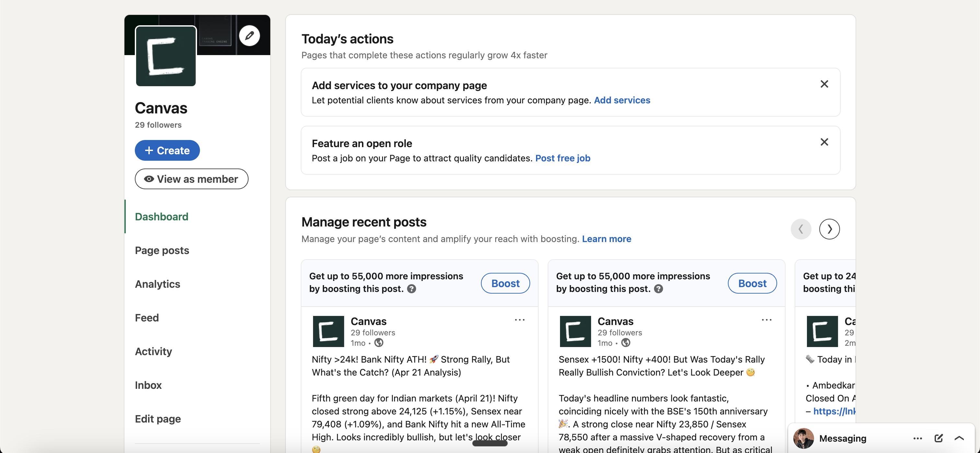Open the Canvas page logo image
The width and height of the screenshot is (980, 453).
coord(166,56)
